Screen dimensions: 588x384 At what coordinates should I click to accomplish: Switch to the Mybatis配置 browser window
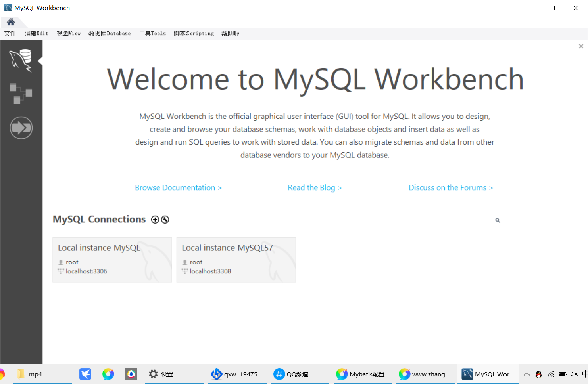(363, 374)
